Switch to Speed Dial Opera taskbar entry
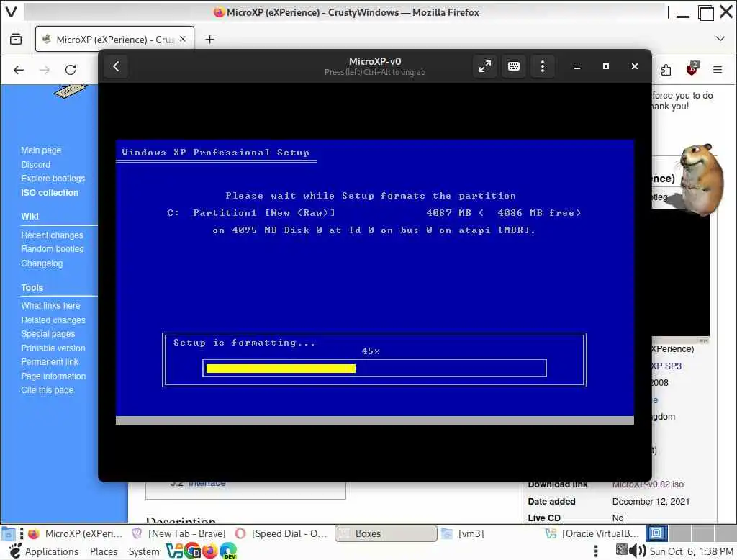This screenshot has height=560, width=737. 281,533
